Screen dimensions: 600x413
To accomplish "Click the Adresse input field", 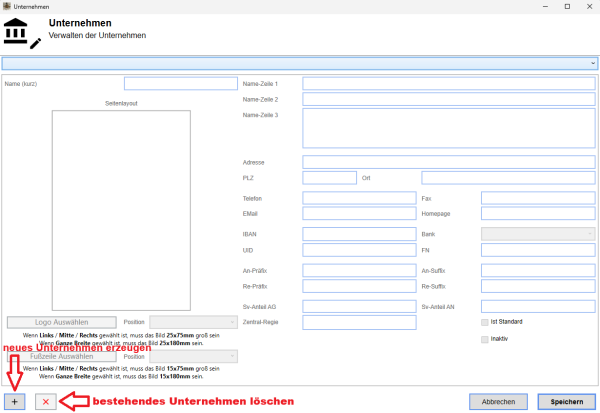I will click(449, 162).
